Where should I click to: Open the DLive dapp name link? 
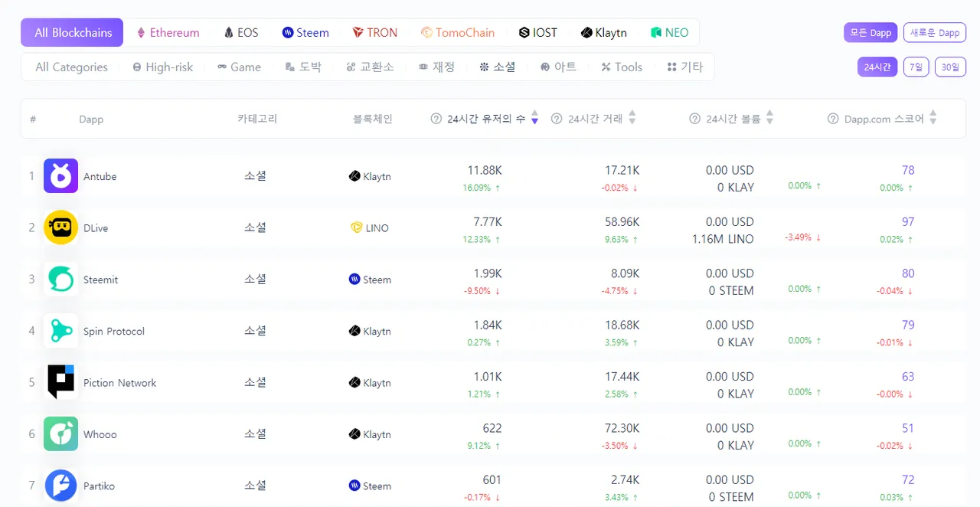(x=96, y=227)
